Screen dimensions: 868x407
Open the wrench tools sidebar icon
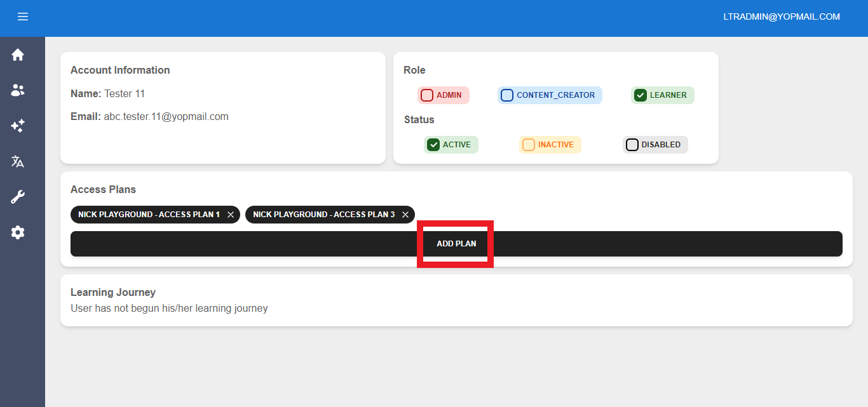coord(18,197)
